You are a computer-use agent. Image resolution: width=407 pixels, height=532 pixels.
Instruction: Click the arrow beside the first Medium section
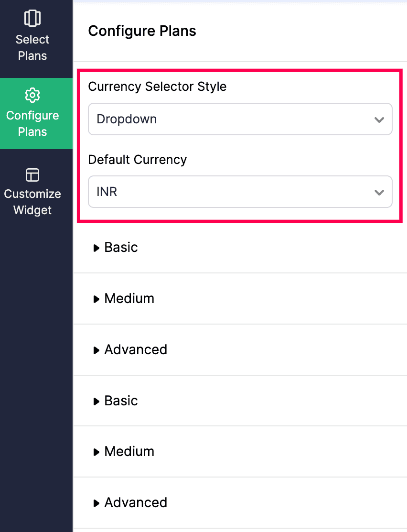(96, 298)
